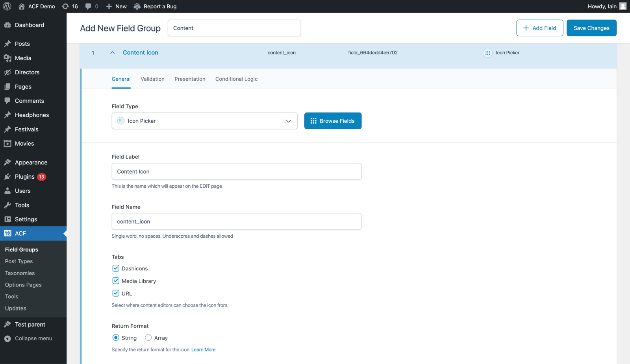
Task: Click the comments bubble icon in admin bar
Action: (88, 6)
